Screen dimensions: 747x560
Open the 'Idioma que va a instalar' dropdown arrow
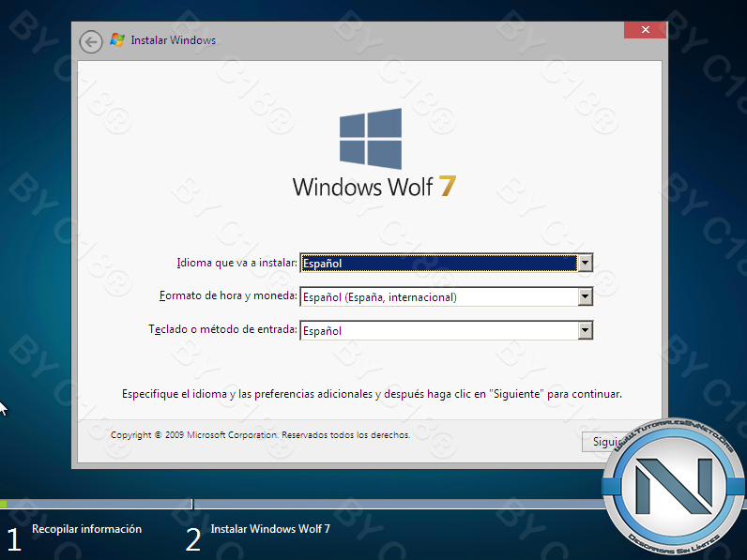click(x=585, y=263)
